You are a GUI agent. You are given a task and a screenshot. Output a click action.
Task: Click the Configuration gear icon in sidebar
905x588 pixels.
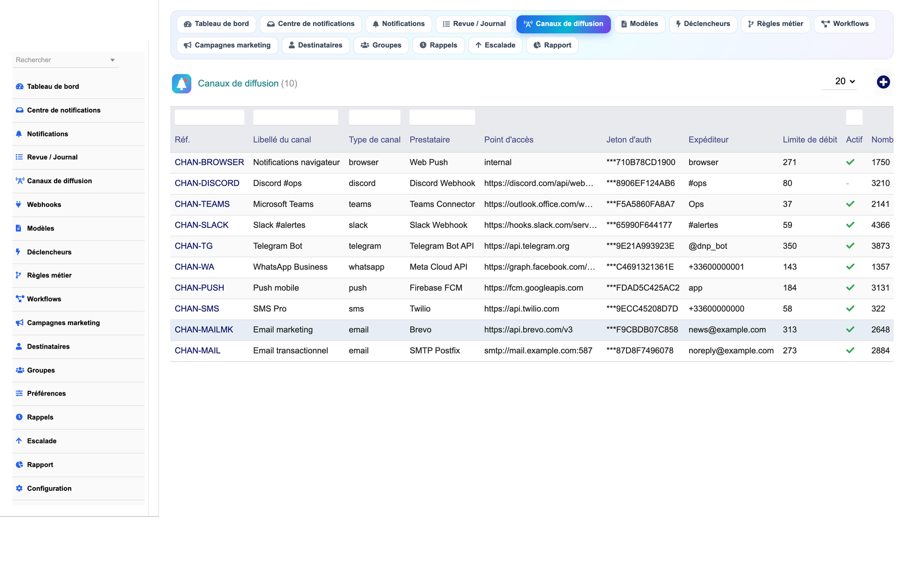coord(19,488)
